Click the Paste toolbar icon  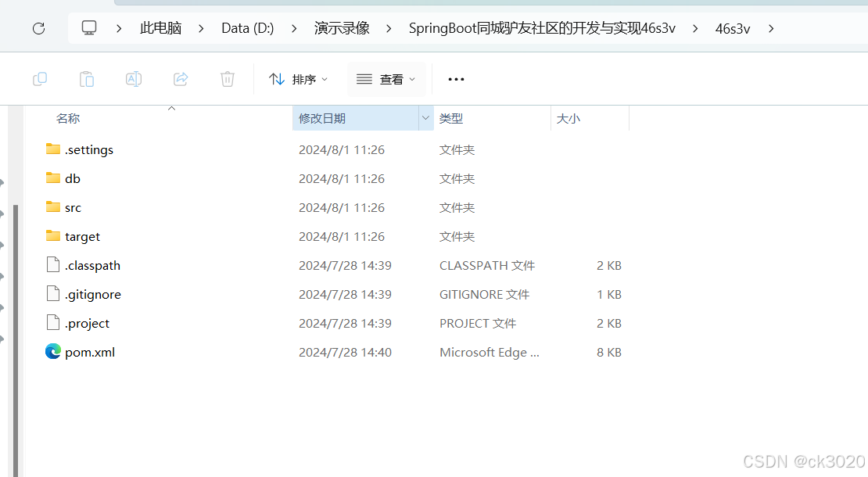click(87, 79)
